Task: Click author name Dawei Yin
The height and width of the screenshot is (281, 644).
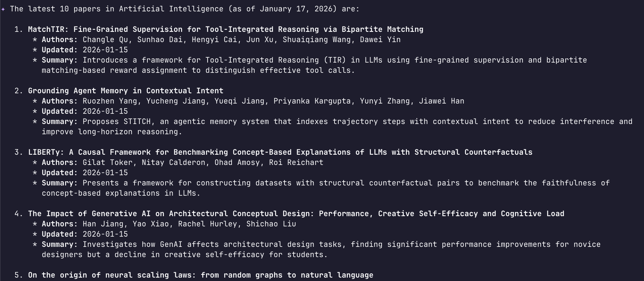Action: (x=380, y=39)
